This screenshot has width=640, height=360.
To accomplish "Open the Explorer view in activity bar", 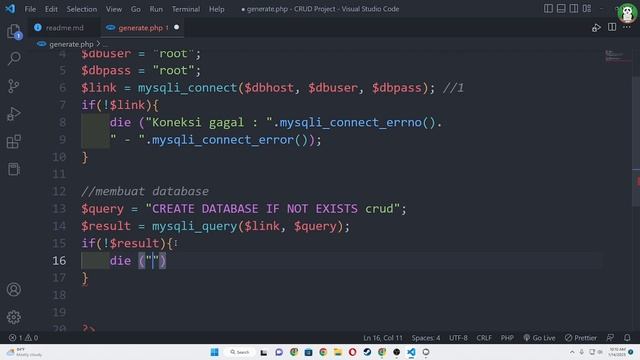I will tap(14, 31).
